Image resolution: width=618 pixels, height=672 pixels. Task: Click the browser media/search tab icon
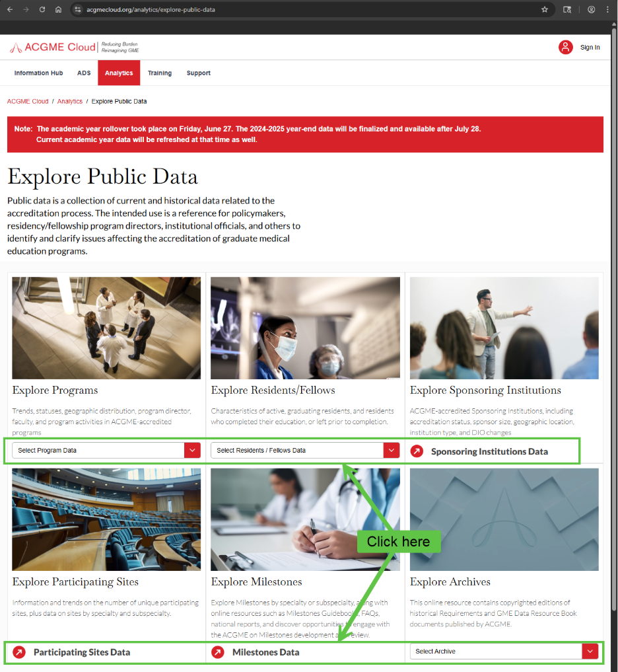567,9
